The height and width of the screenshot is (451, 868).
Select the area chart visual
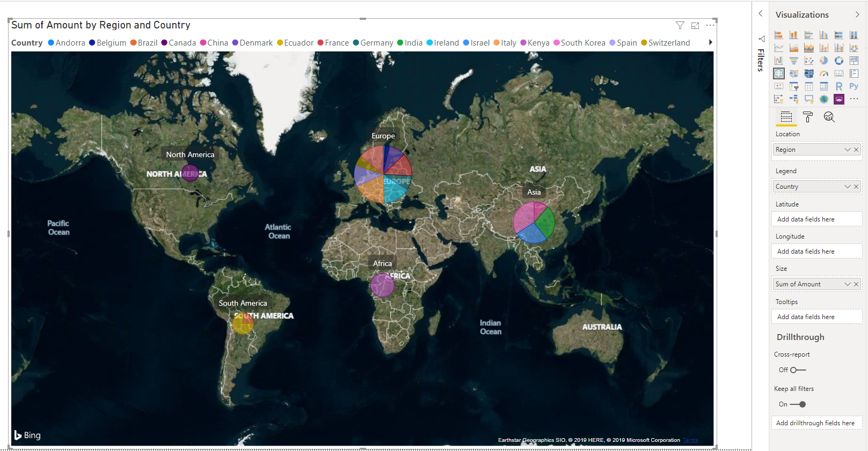(794, 48)
